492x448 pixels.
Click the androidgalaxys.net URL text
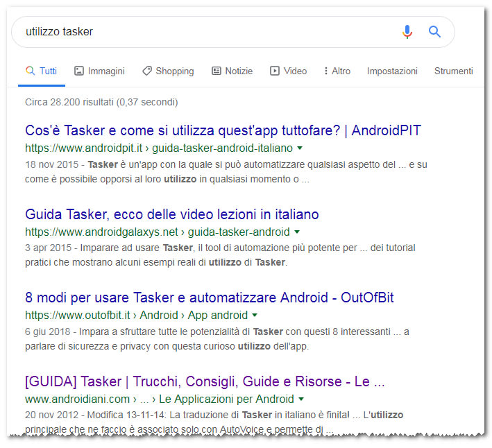pyautogui.click(x=158, y=232)
